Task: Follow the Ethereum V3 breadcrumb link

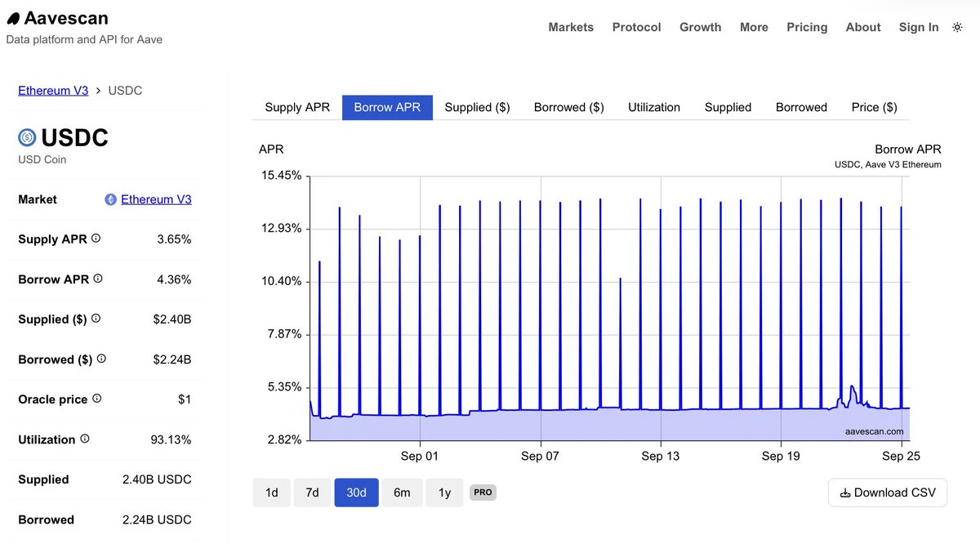Action: coord(53,91)
